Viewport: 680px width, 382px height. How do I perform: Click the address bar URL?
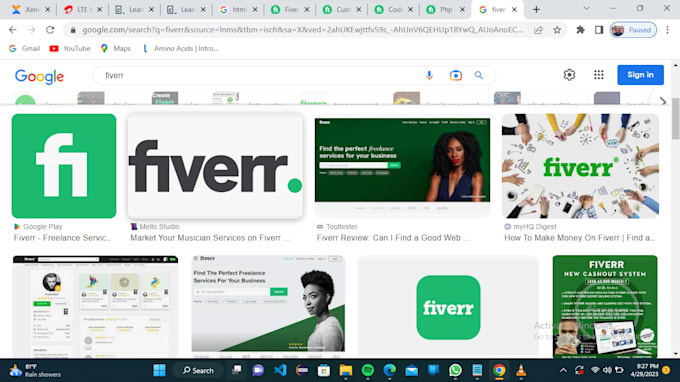[302, 30]
